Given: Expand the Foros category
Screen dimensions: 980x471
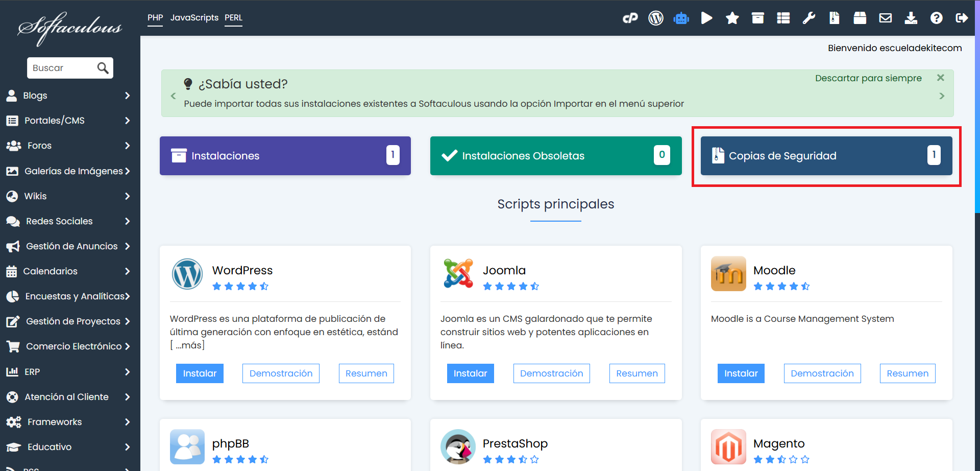Looking at the screenshot, I should tap(70, 146).
